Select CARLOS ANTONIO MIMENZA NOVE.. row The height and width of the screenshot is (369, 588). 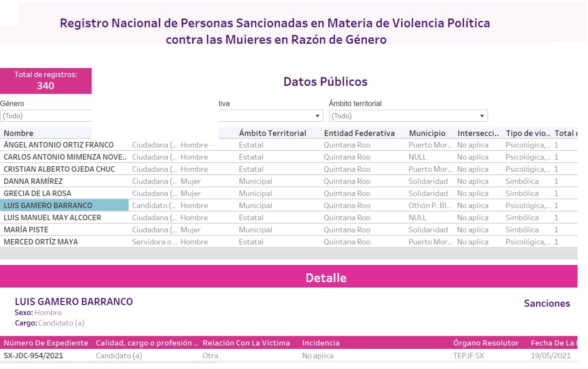point(65,157)
